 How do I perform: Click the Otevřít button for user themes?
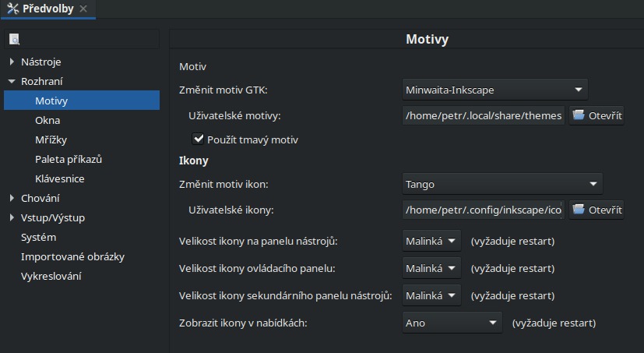(596, 115)
